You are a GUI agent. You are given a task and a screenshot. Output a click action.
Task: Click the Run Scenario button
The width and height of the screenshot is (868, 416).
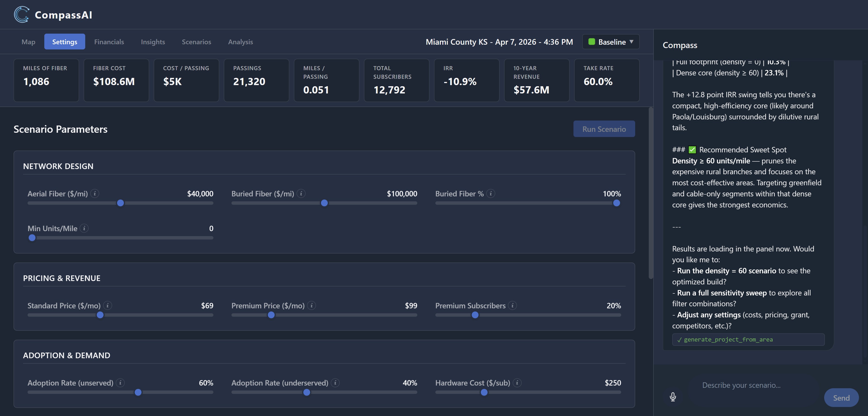click(x=604, y=129)
